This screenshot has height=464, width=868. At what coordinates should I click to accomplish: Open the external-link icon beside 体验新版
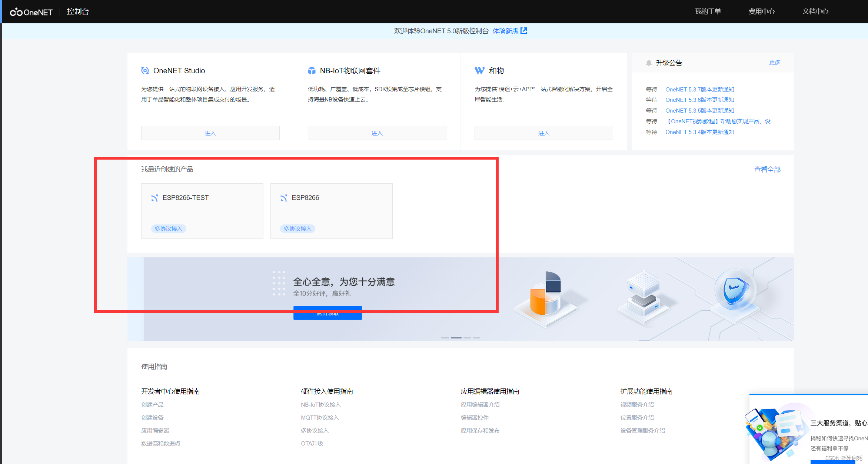click(524, 31)
